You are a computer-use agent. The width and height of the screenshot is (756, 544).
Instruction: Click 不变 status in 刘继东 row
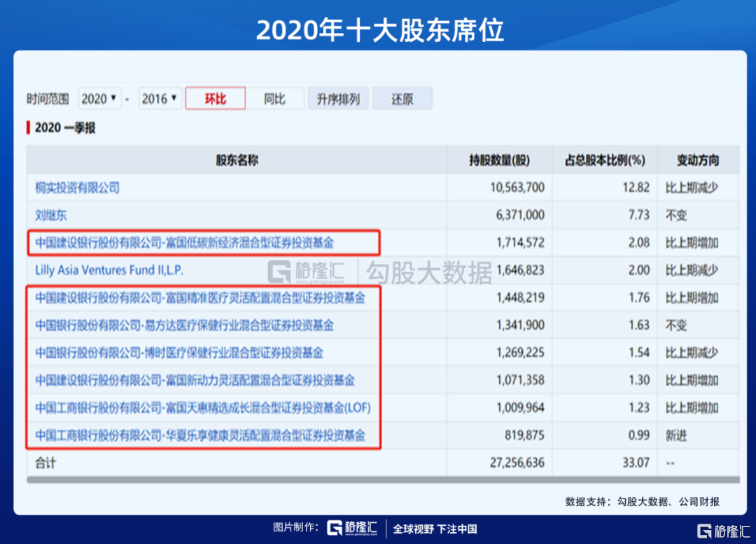(676, 215)
